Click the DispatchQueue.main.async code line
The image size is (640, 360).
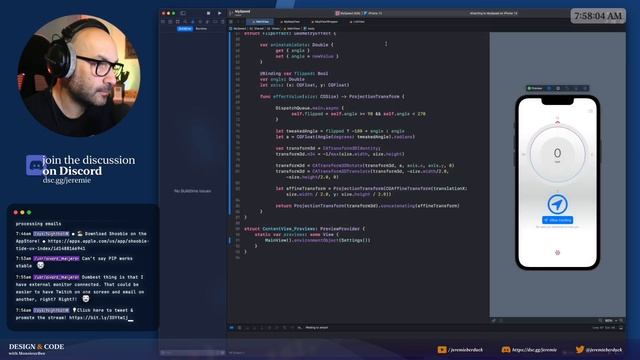(x=309, y=108)
